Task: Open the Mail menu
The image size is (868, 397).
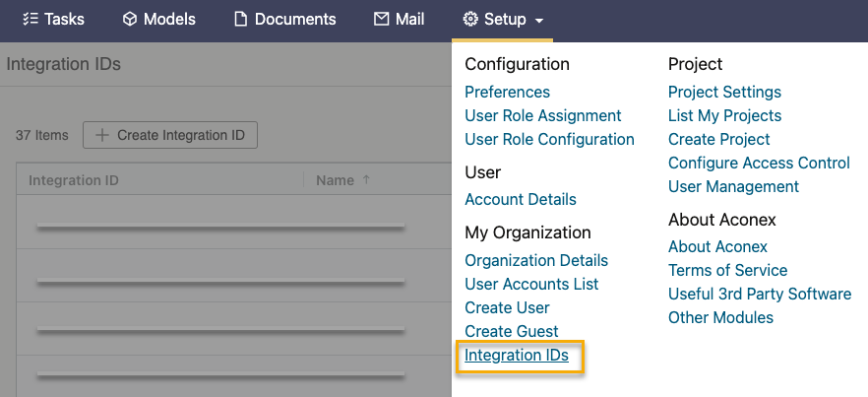Action: point(400,20)
